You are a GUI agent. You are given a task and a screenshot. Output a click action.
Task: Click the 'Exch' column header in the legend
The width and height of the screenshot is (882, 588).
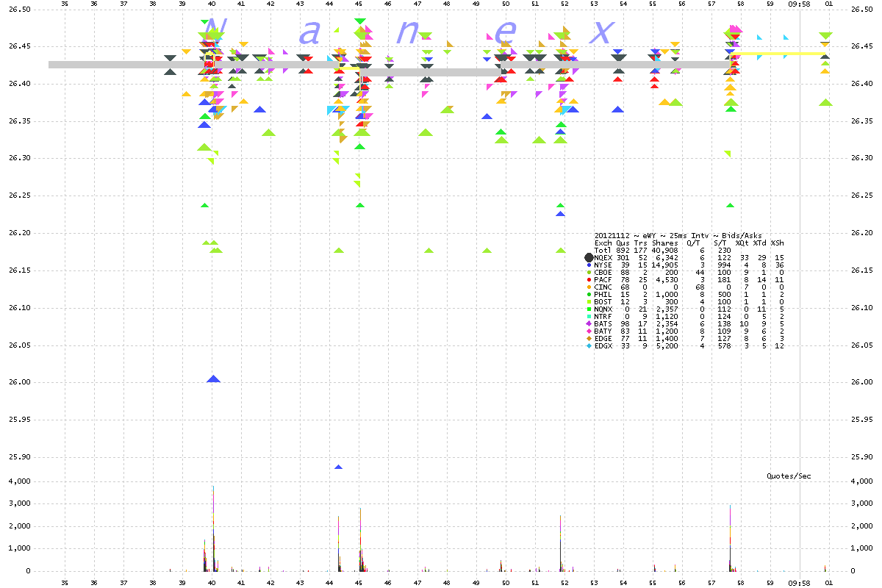[602, 243]
